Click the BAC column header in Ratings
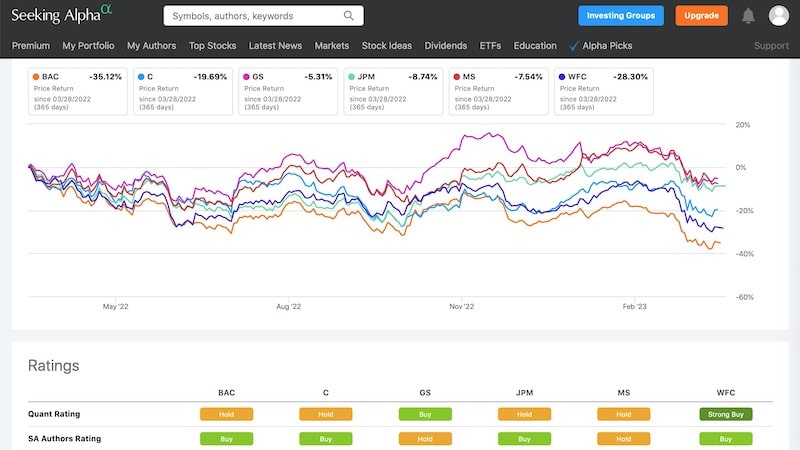800x450 pixels. [x=227, y=393]
